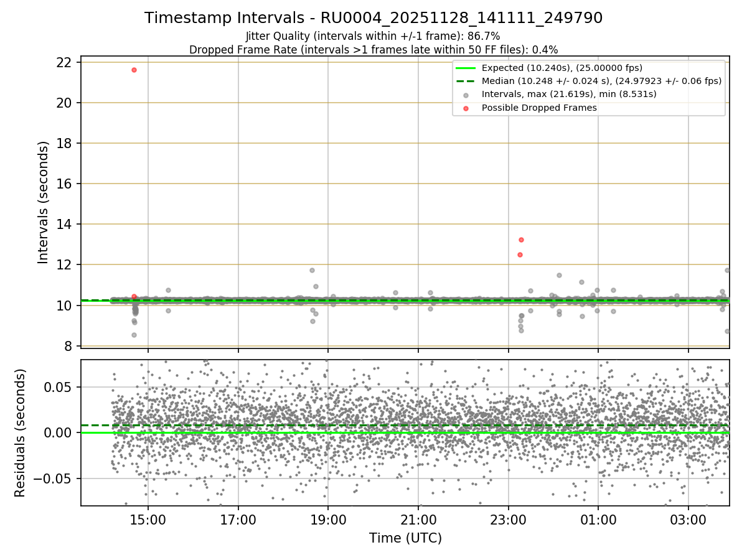Viewport: 747px width, 560px height.
Task: Click the red dropped-frame point near 12.5 seconds
Action: coord(520,254)
